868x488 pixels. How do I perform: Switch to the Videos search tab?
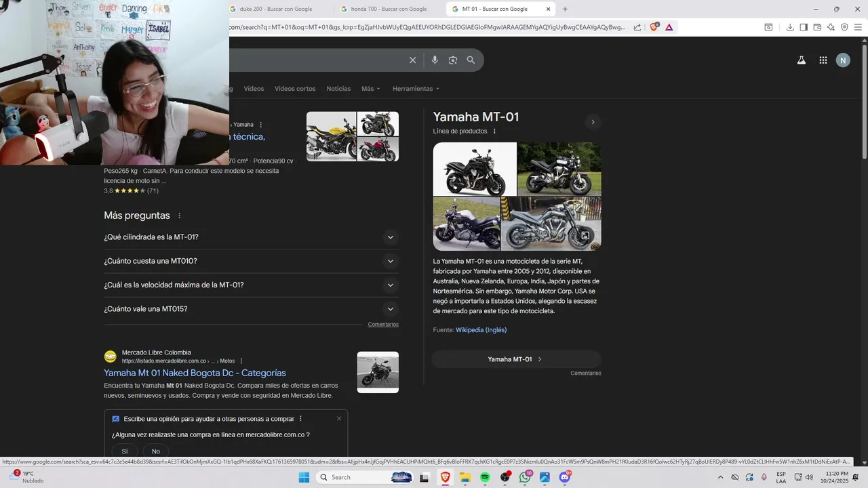point(254,89)
